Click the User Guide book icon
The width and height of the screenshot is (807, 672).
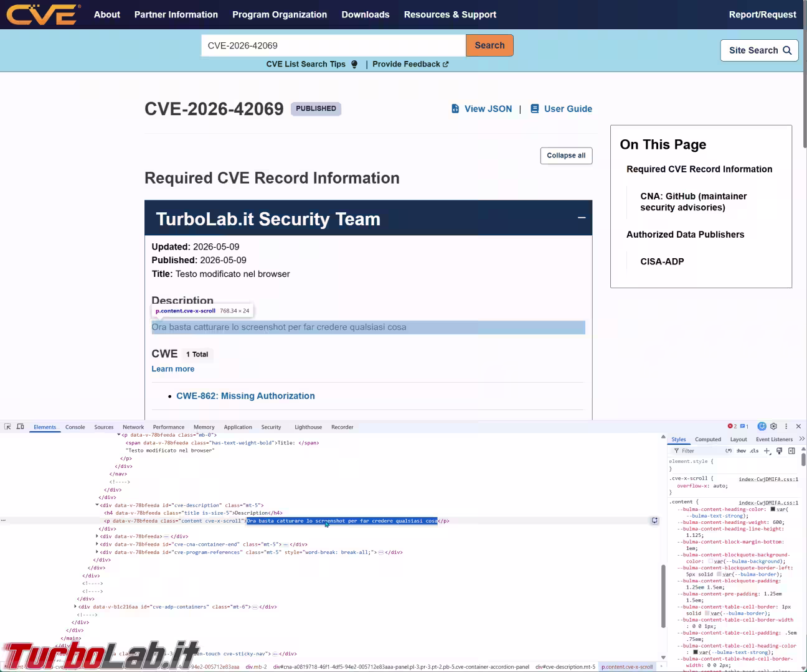coord(534,109)
